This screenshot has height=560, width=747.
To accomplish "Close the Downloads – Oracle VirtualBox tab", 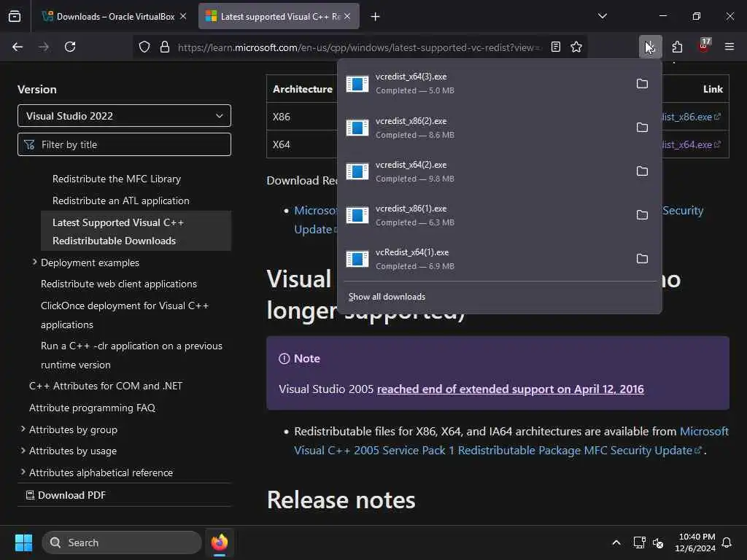I will (x=183, y=16).
